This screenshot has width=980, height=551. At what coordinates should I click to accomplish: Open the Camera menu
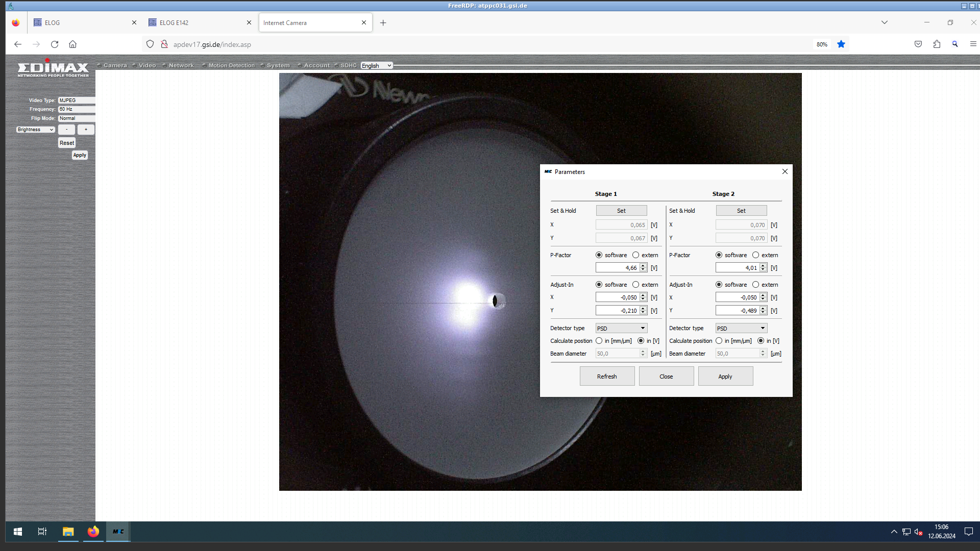point(115,65)
